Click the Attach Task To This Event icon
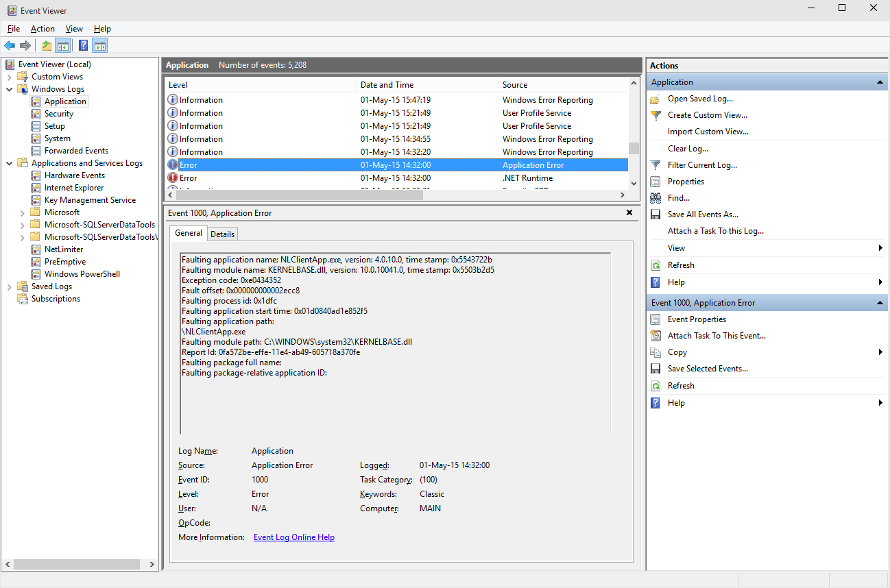Image resolution: width=890 pixels, height=588 pixels. [656, 336]
